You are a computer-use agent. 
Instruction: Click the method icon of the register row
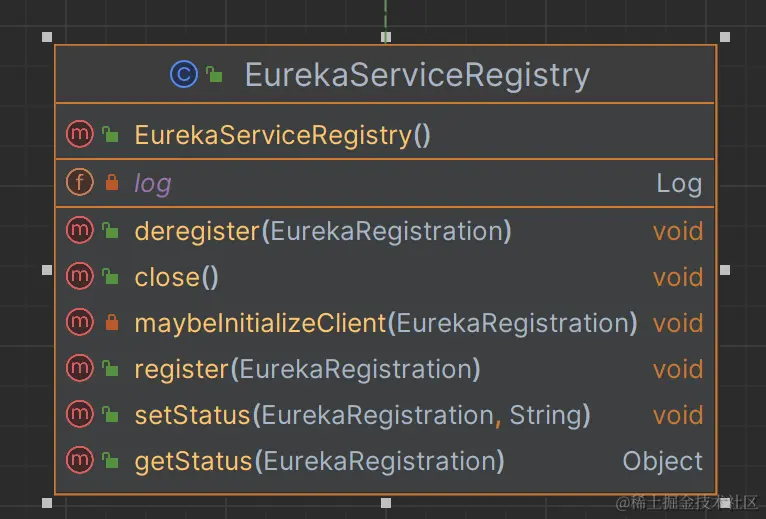(80, 368)
